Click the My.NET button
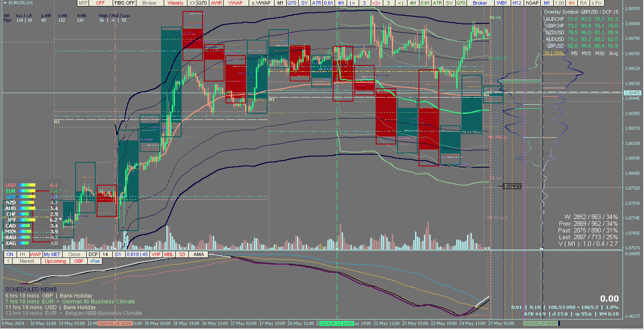The height and width of the screenshot is (330, 644). [52, 254]
